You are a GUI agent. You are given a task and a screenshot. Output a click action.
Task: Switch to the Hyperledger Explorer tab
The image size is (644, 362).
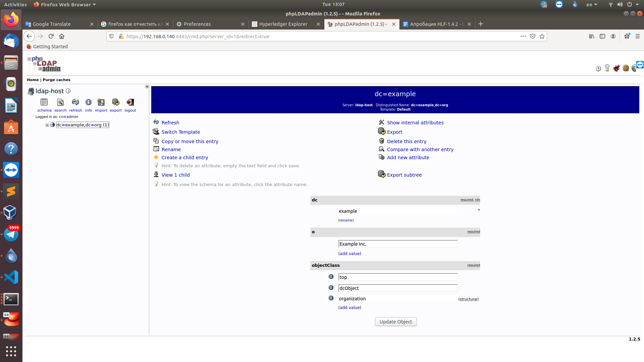pyautogui.click(x=283, y=24)
